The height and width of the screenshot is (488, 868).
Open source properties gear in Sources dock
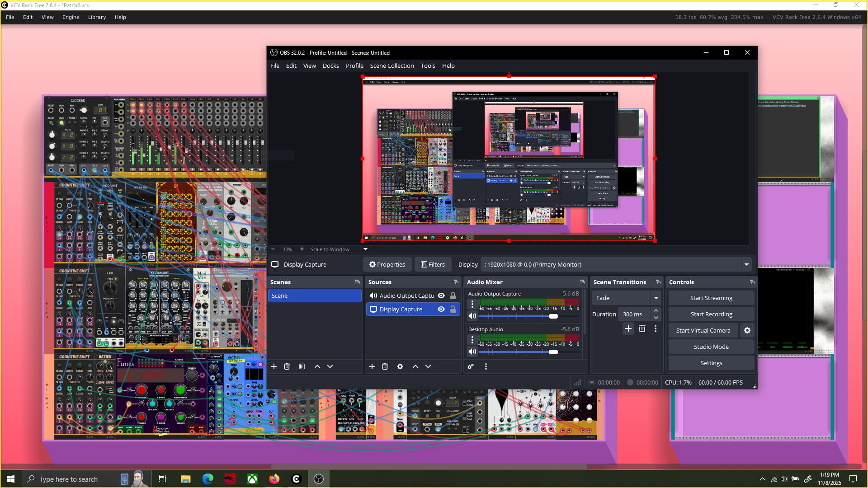click(400, 366)
